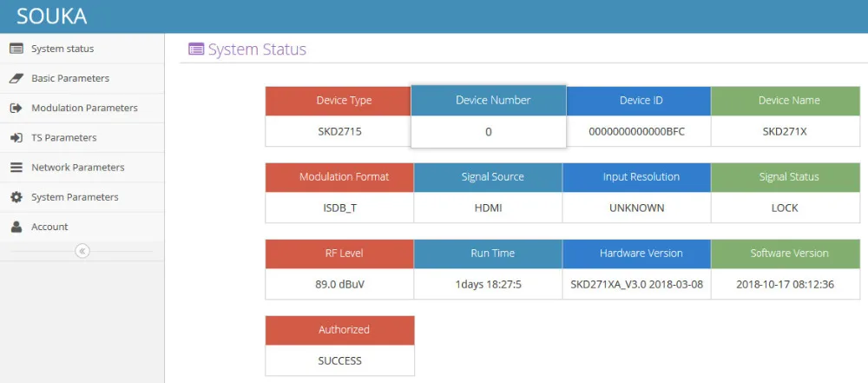Click the Account person icon
This screenshot has height=383, width=868.
point(16,227)
